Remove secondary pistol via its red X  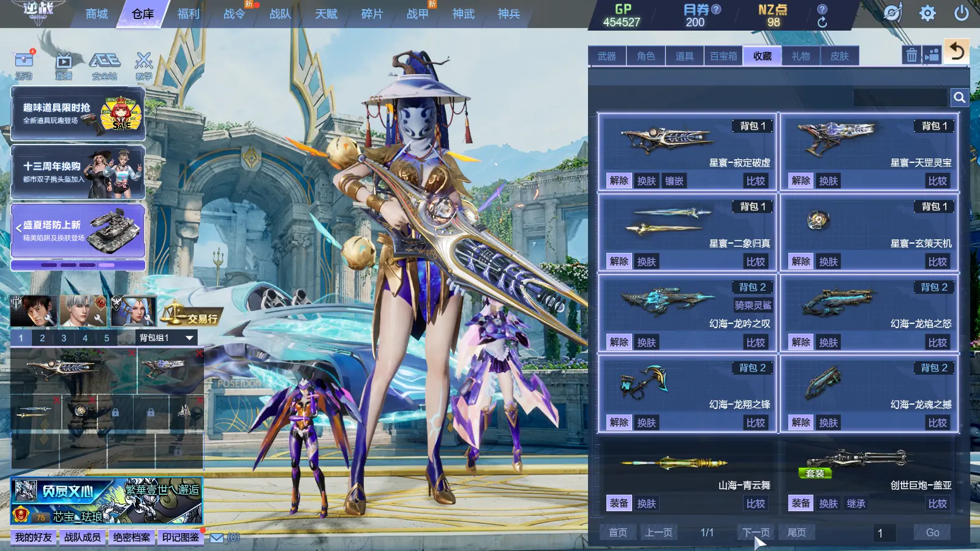[x=198, y=354]
